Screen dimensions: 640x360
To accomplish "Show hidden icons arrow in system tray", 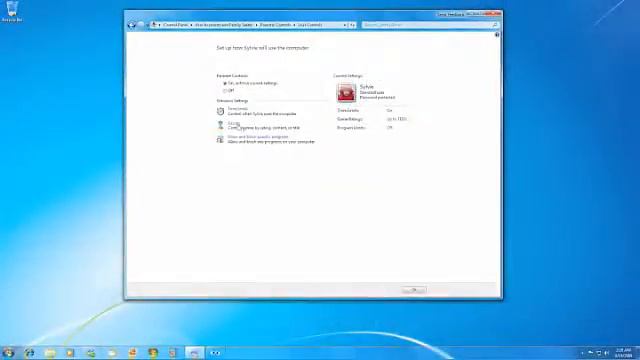I will click(x=582, y=353).
